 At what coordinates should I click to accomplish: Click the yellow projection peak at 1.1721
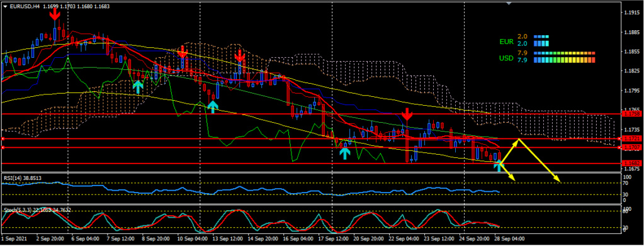(x=519, y=139)
